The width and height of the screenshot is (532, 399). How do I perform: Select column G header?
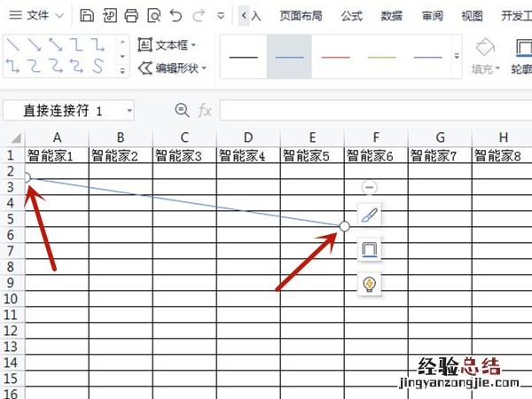(440, 137)
